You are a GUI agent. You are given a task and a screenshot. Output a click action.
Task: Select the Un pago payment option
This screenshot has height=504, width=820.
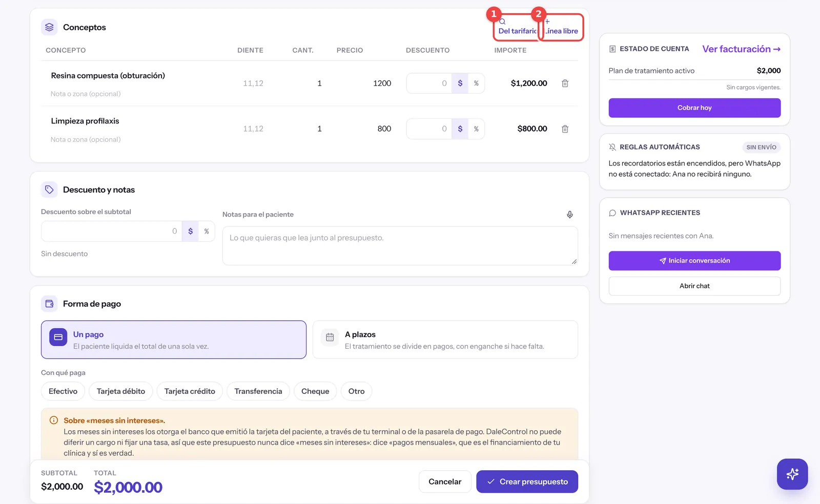[174, 340]
